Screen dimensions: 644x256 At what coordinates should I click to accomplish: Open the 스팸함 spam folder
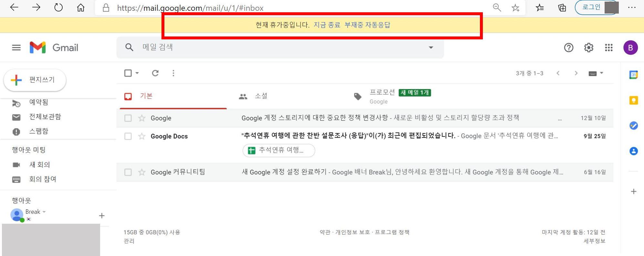(38, 131)
